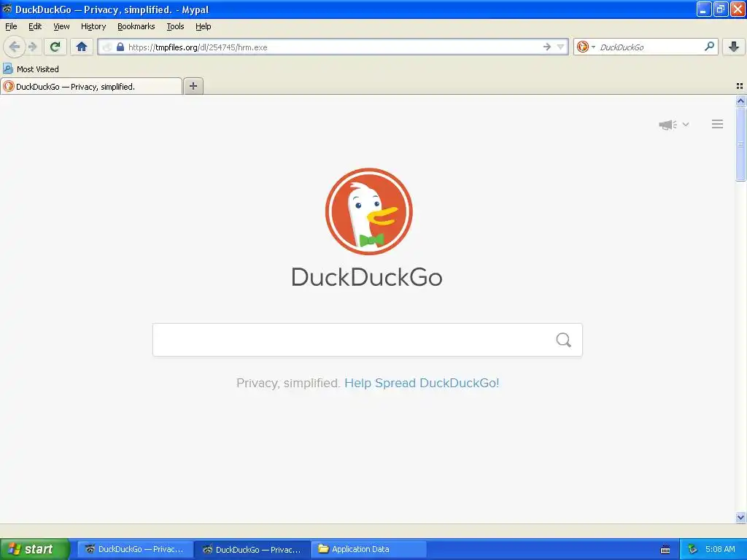747x560 pixels.
Task: Click the scrollbar up arrow
Action: (740, 101)
